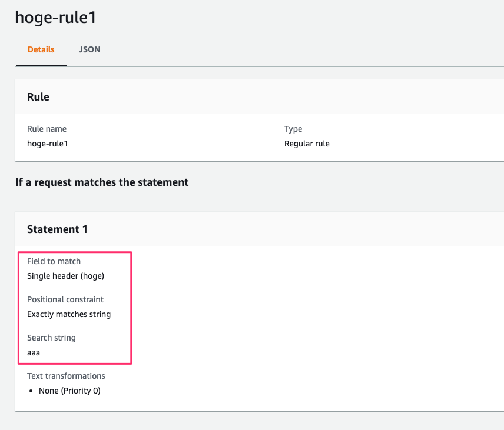Viewport: 504px width, 430px height.
Task: Click 'If a request matches the statement' heading
Action: tap(102, 182)
